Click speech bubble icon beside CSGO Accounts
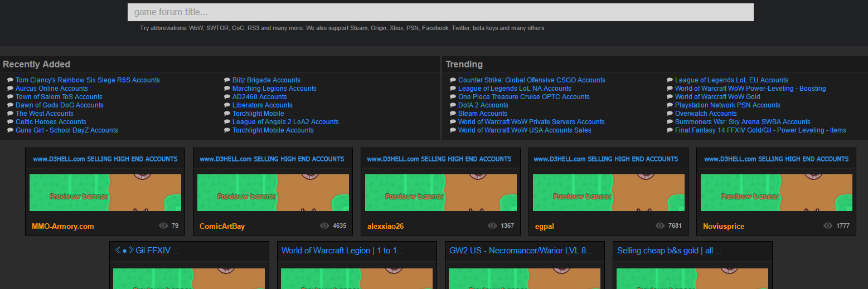868x289 pixels. click(x=453, y=80)
